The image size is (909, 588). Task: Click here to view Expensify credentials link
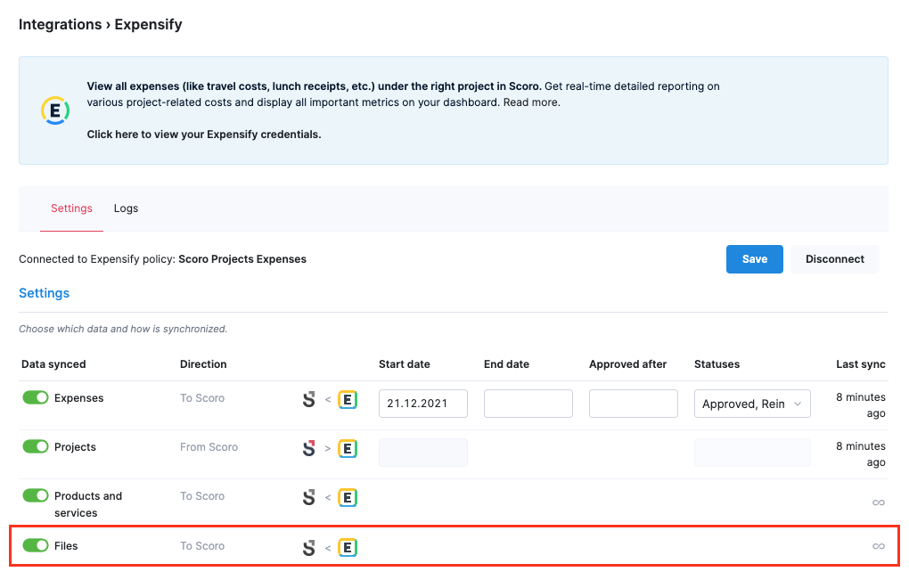[x=204, y=135]
